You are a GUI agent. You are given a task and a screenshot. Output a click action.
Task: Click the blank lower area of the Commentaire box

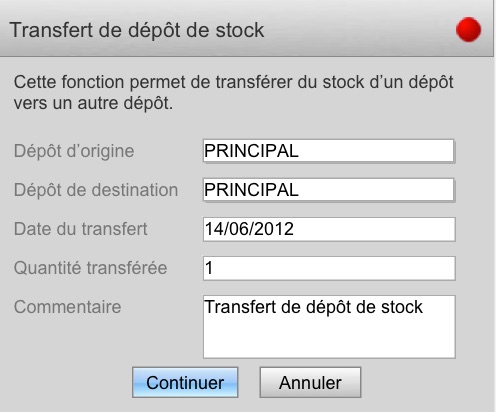(x=329, y=338)
